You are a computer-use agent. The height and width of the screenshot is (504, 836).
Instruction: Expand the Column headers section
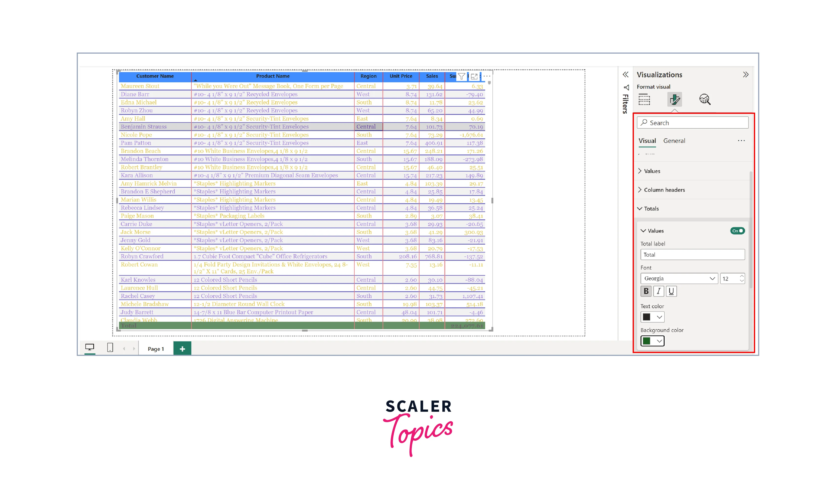(x=664, y=190)
